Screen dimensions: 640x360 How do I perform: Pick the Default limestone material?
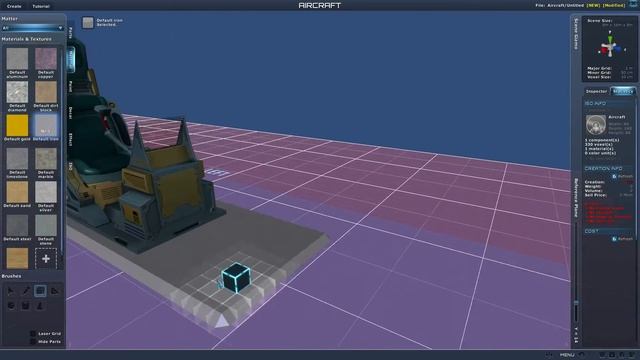tap(17, 158)
